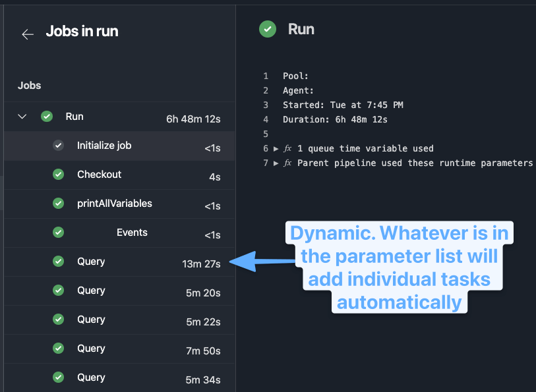Select the green checkmark next to printAllVariables
The width and height of the screenshot is (536, 392).
tap(58, 204)
